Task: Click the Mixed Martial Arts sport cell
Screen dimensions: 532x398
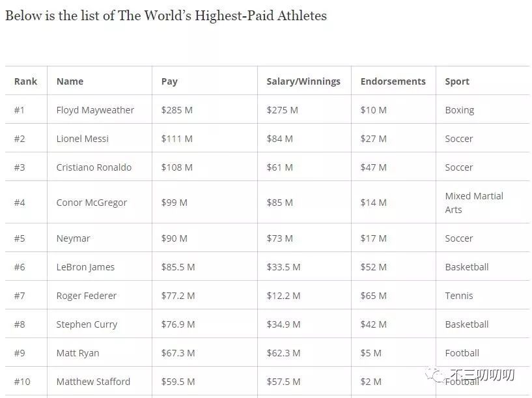Action: click(x=474, y=203)
